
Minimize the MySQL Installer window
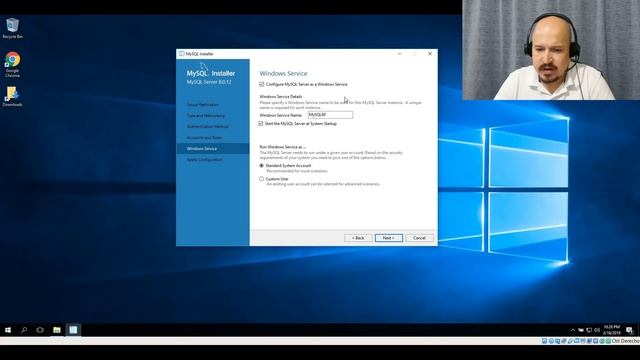[400, 53]
